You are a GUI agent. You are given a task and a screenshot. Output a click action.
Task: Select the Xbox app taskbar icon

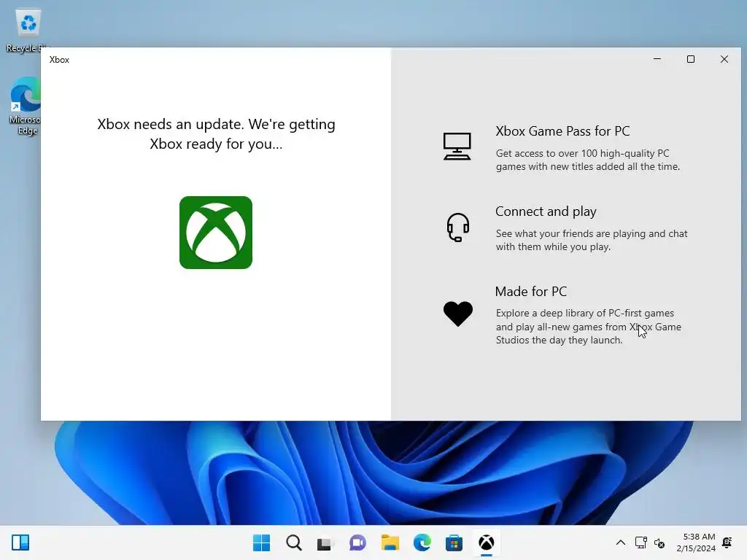click(486, 542)
